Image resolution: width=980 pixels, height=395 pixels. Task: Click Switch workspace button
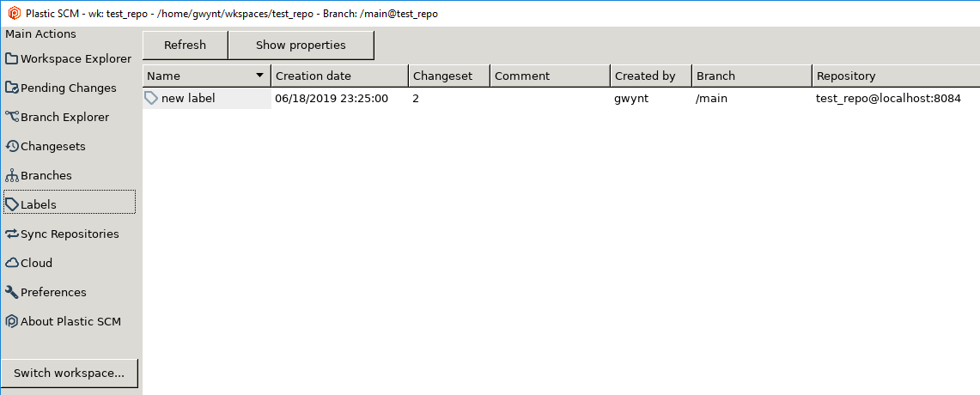[70, 374]
